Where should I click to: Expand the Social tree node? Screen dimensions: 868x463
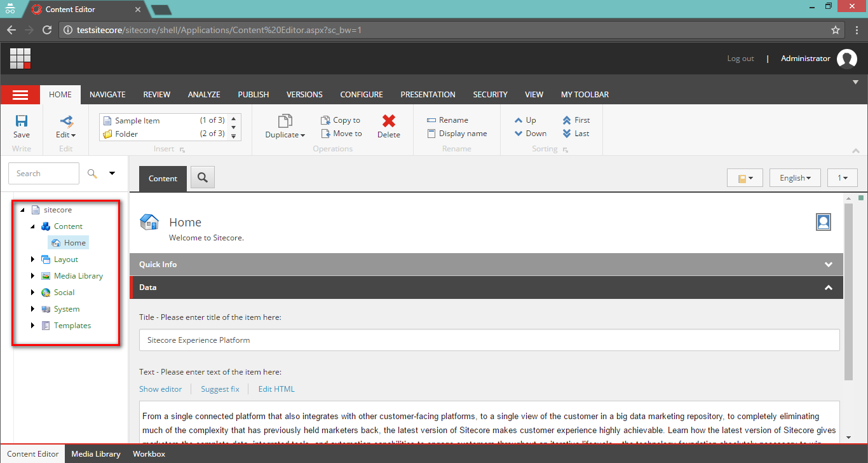(33, 293)
